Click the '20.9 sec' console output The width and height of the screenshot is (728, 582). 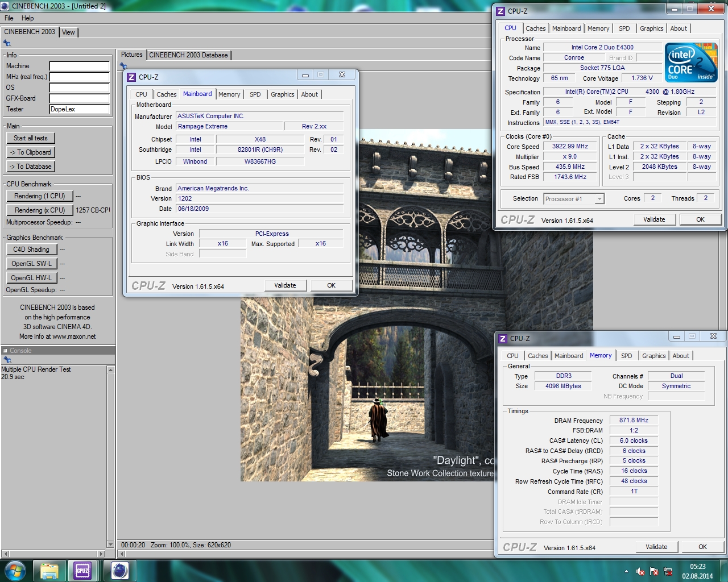pyautogui.click(x=13, y=377)
